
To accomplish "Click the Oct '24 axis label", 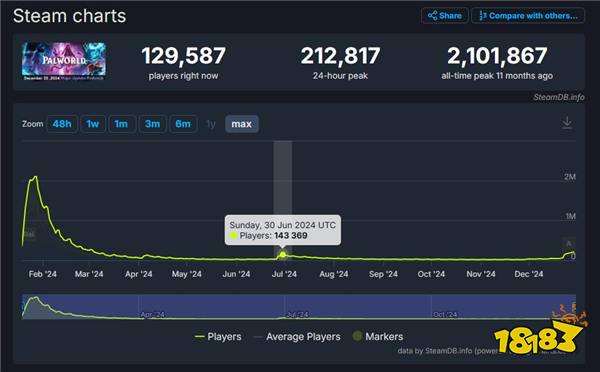I will [x=431, y=274].
